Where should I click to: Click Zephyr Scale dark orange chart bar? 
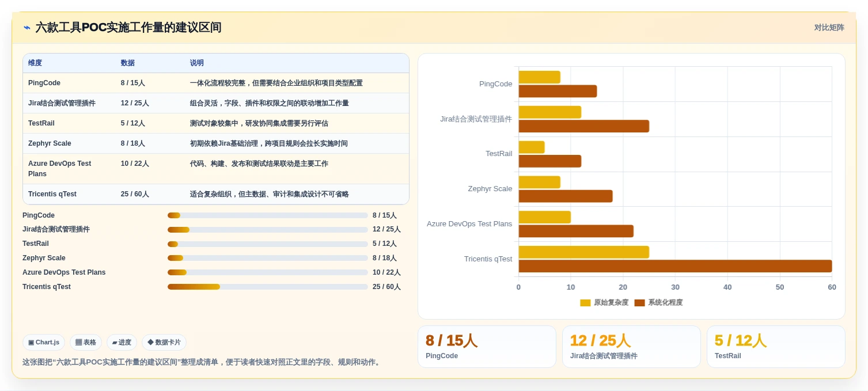tap(566, 196)
